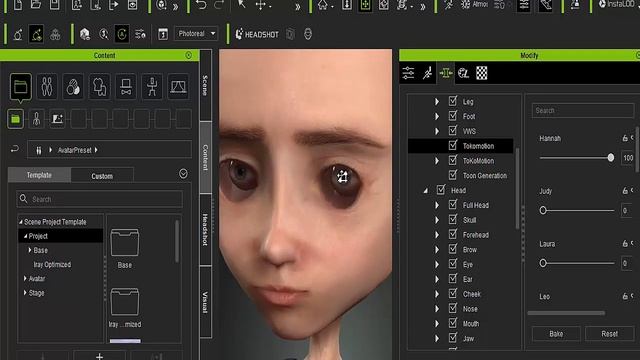640x360 pixels.
Task: Click the lock icon next to Hannah
Action: click(x=625, y=138)
